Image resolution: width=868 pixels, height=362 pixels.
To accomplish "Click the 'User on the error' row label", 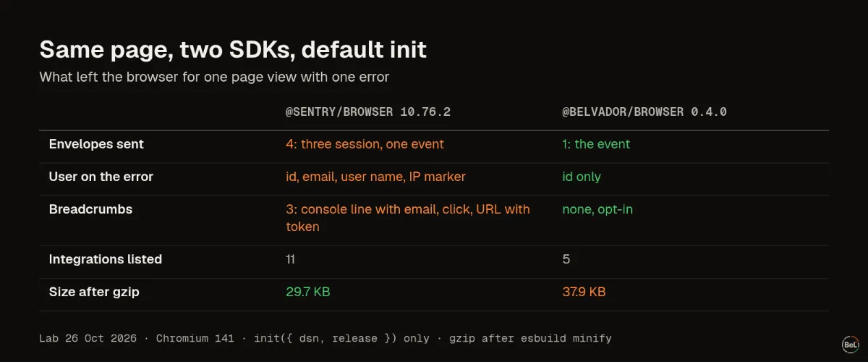I will 101,177.
